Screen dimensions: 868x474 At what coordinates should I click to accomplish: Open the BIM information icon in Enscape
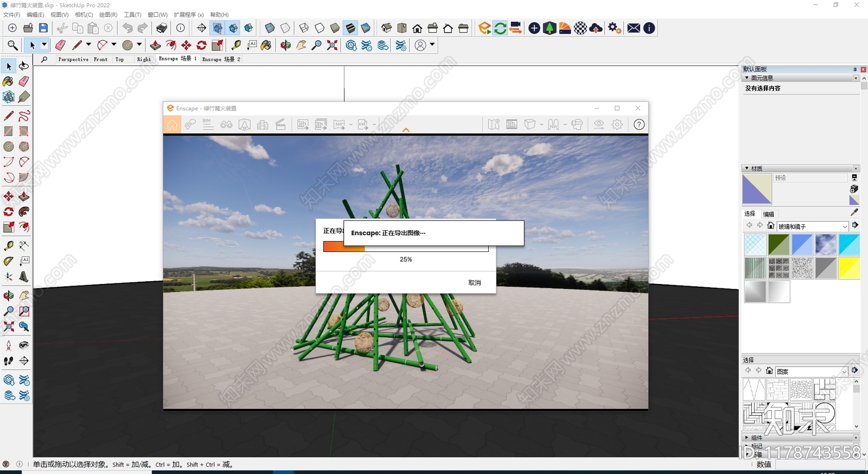(x=208, y=124)
